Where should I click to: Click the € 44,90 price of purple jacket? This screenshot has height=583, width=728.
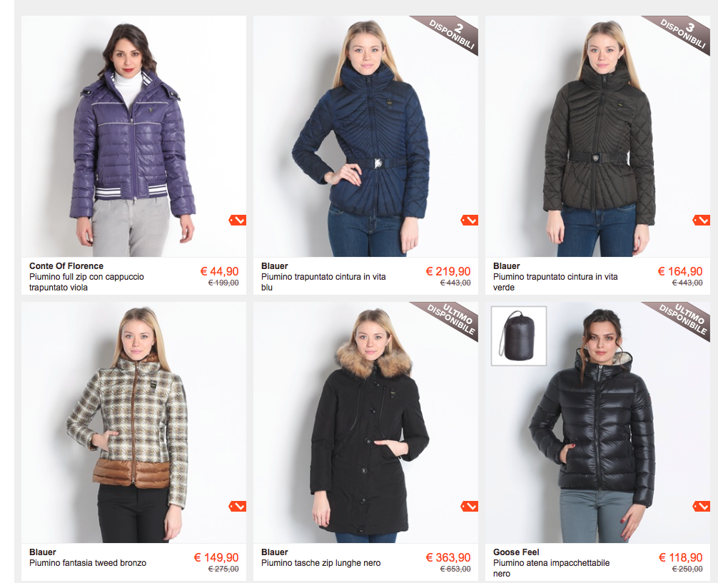click(220, 272)
